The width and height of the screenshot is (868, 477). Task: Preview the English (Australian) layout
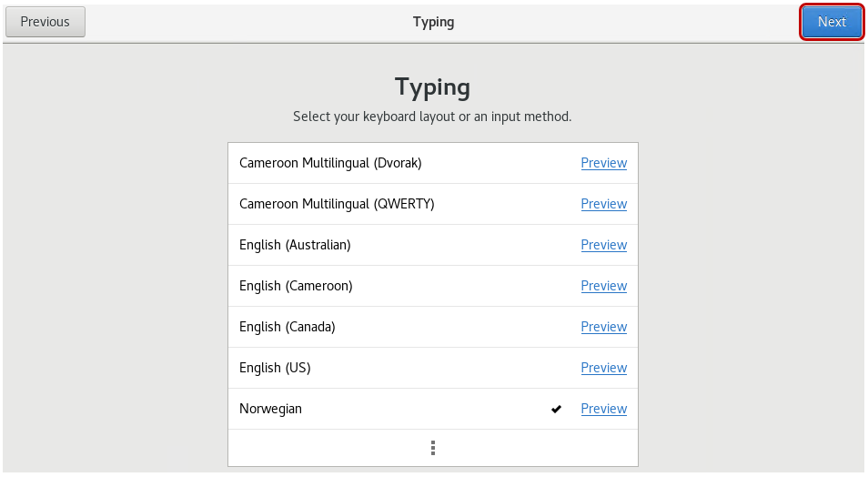603,245
